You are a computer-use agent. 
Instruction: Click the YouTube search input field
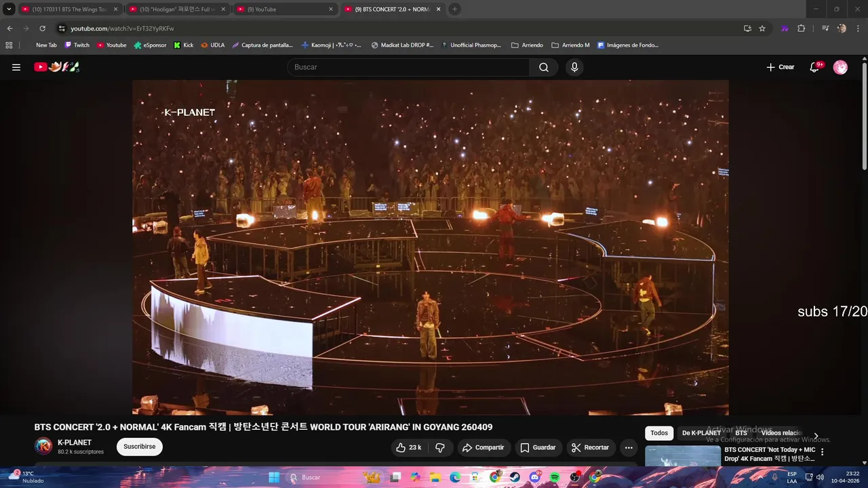(x=408, y=67)
